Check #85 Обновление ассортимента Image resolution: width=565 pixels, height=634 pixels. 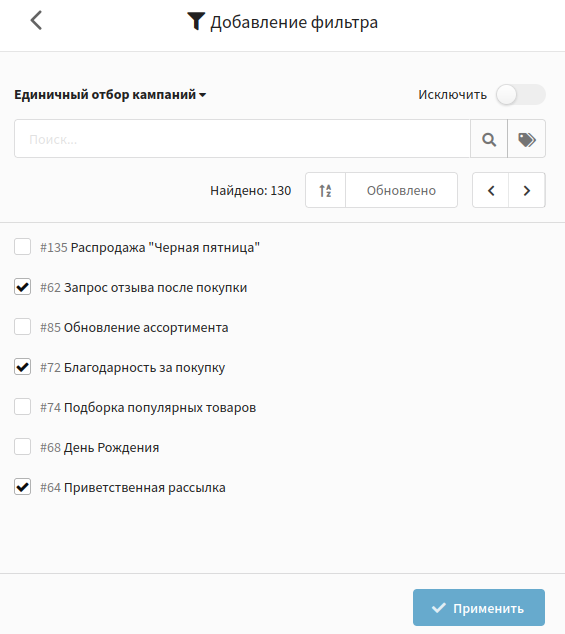(x=23, y=327)
